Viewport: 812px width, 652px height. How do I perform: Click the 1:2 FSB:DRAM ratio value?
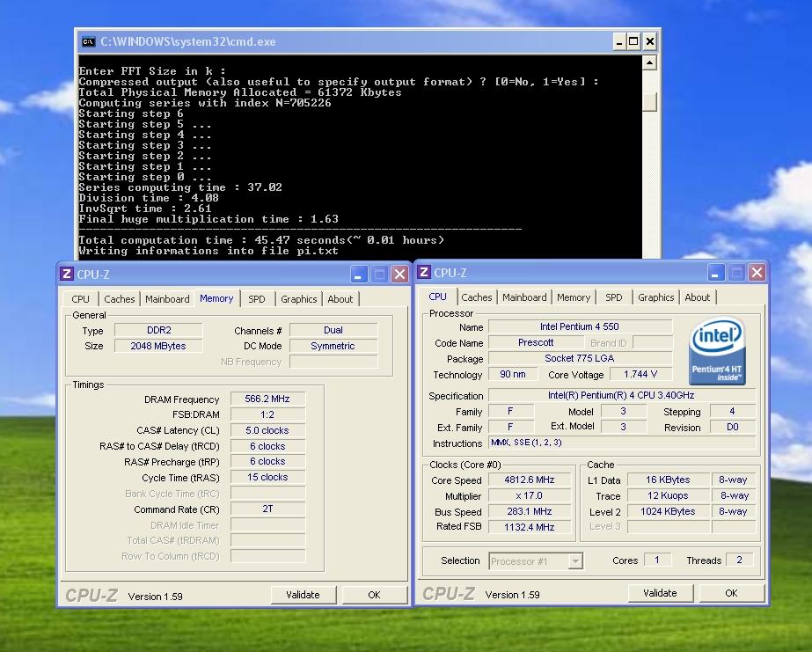tap(267, 414)
